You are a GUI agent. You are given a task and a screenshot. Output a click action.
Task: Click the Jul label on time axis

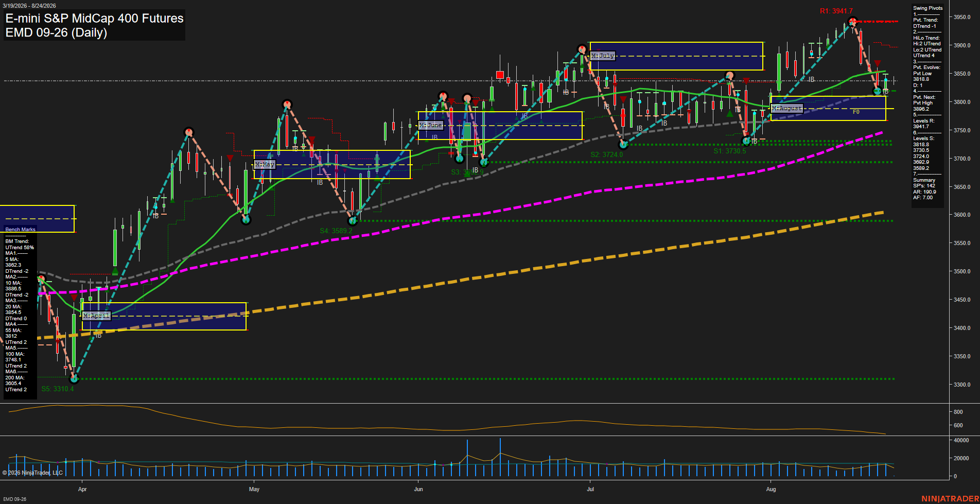590,489
